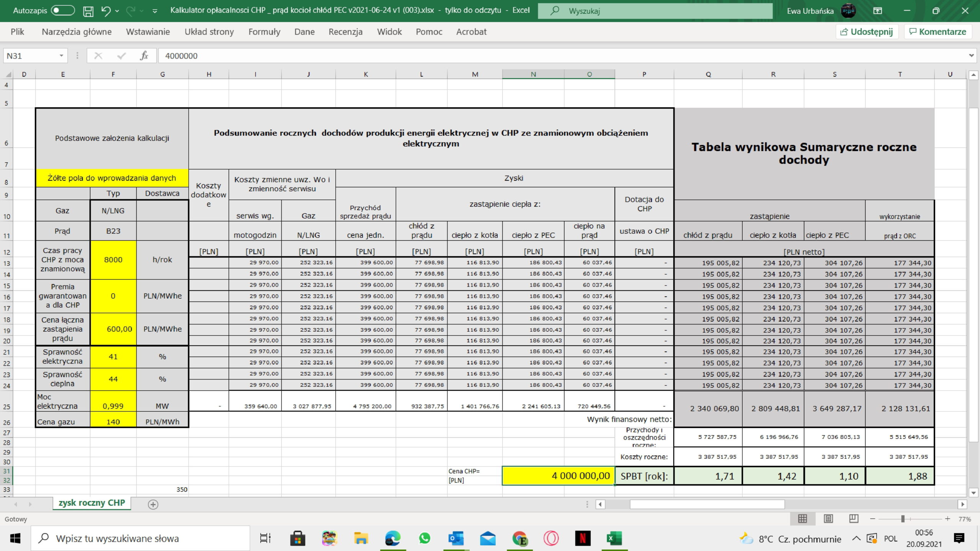This screenshot has width=980, height=551.
Task: Click the Windows taskbar search box
Action: [140, 538]
